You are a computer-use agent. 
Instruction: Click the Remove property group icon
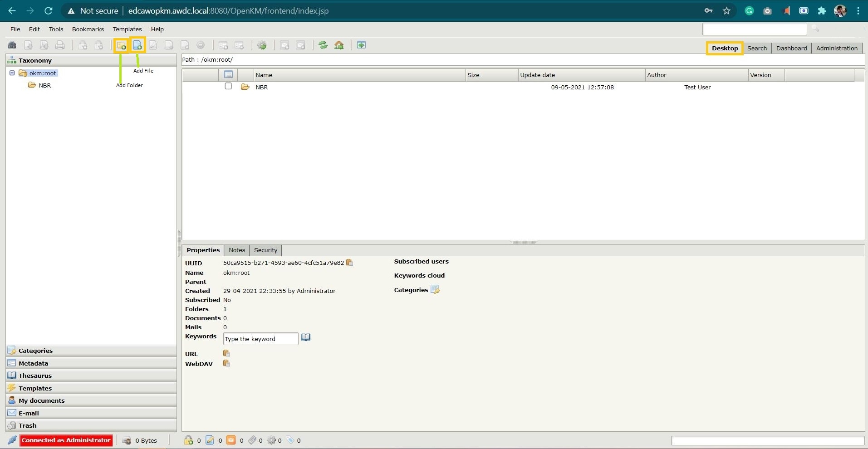point(239,45)
